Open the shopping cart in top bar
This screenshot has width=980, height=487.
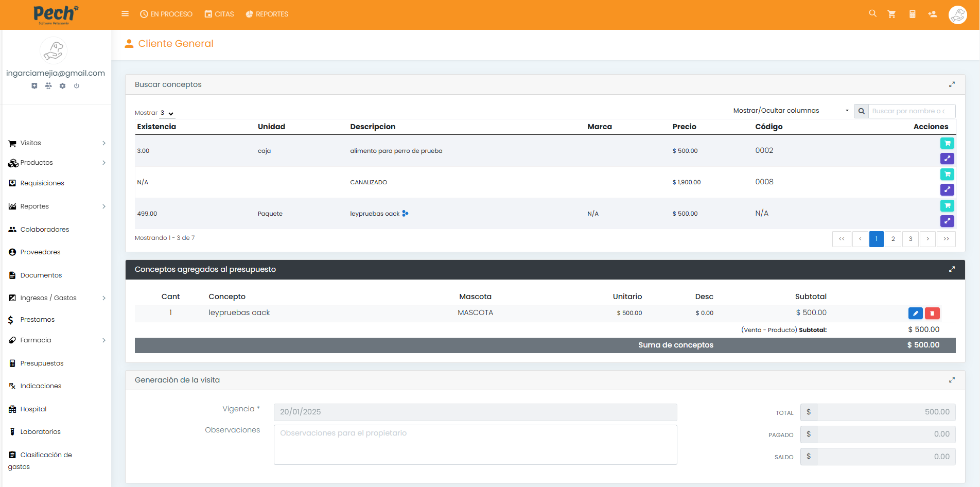(x=891, y=14)
